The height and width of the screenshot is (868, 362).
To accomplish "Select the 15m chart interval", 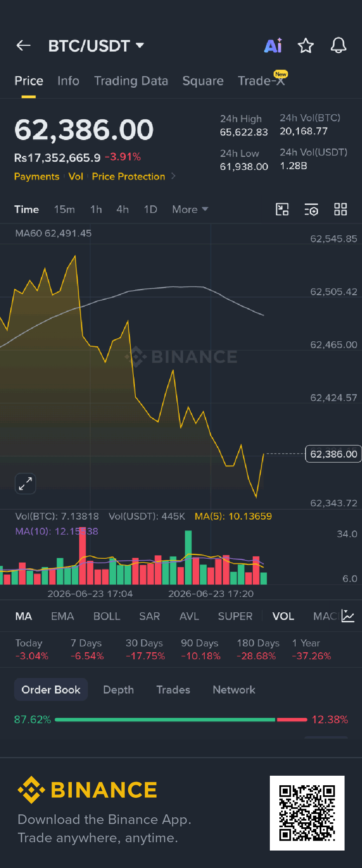I will (x=64, y=210).
